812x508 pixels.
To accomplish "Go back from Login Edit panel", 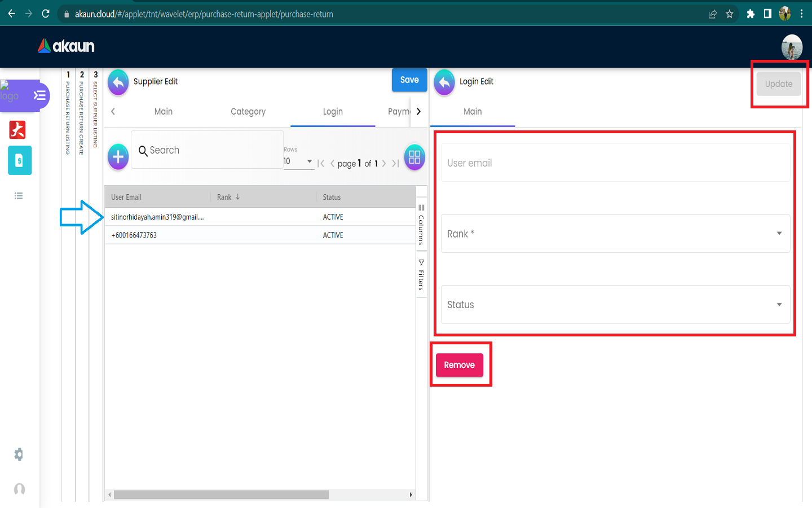I will 444,82.
